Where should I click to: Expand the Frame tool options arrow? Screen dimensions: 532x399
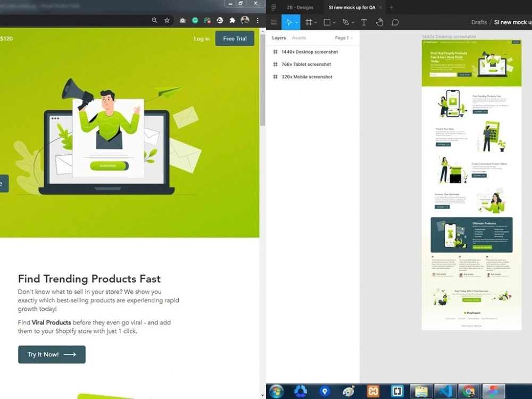pyautogui.click(x=315, y=23)
